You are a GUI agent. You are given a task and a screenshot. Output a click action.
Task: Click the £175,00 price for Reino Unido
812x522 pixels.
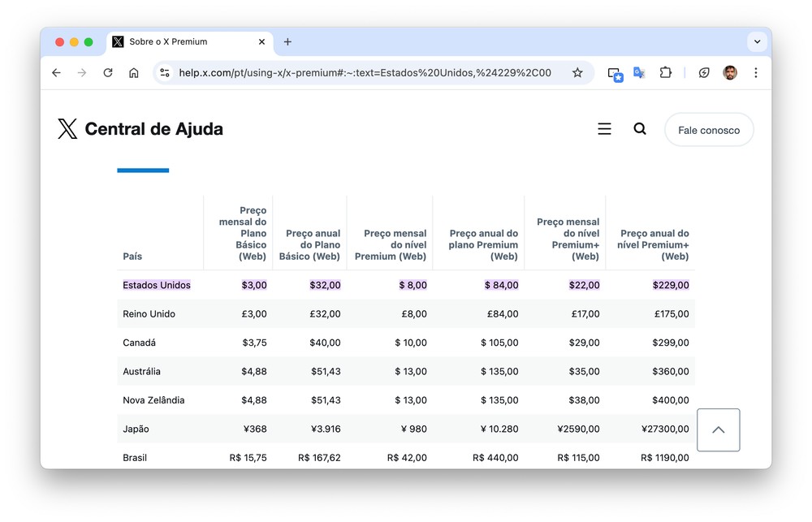click(x=672, y=314)
